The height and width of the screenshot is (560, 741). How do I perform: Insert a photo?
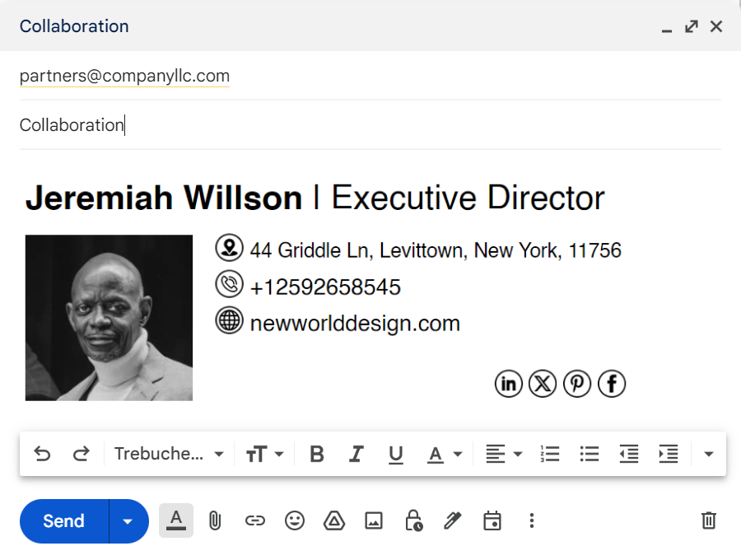coord(374,520)
